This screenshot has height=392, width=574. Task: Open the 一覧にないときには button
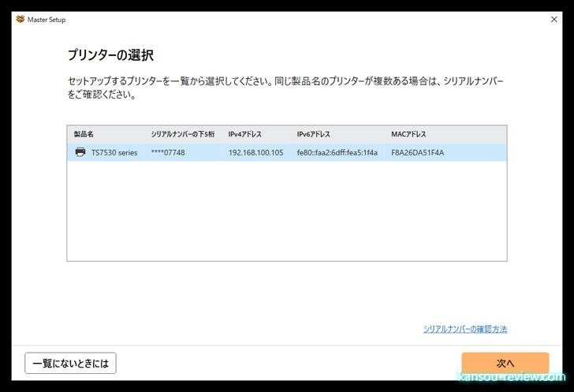[x=71, y=363]
